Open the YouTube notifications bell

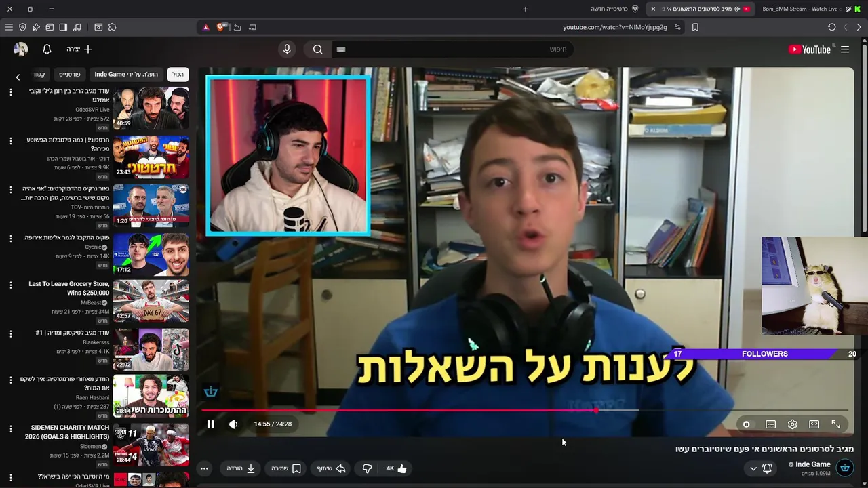tap(47, 49)
